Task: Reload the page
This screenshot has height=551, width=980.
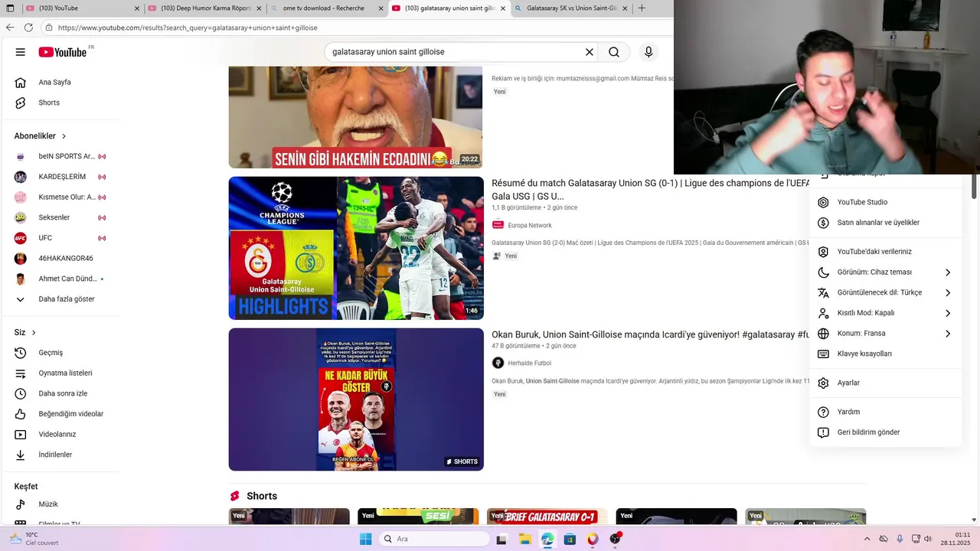Action: click(28, 28)
